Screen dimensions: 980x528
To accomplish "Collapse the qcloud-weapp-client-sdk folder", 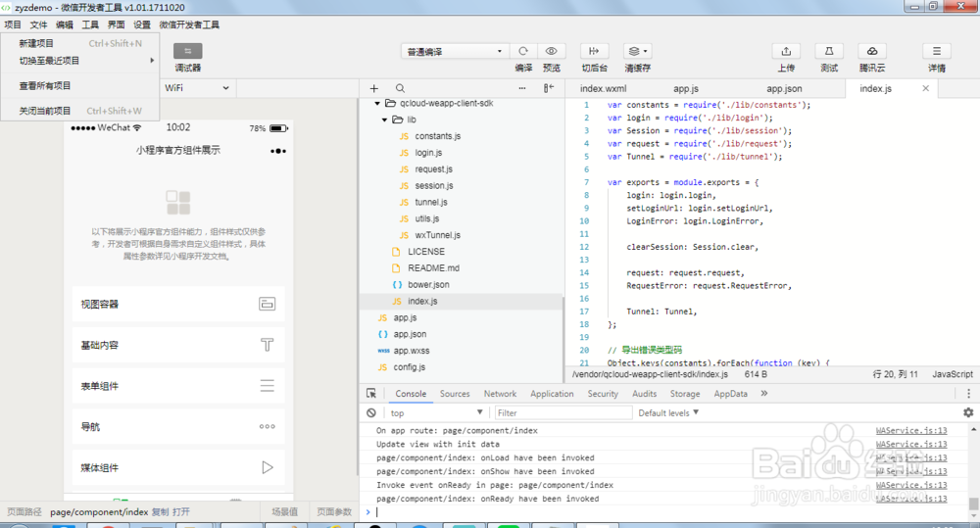I will click(x=377, y=103).
